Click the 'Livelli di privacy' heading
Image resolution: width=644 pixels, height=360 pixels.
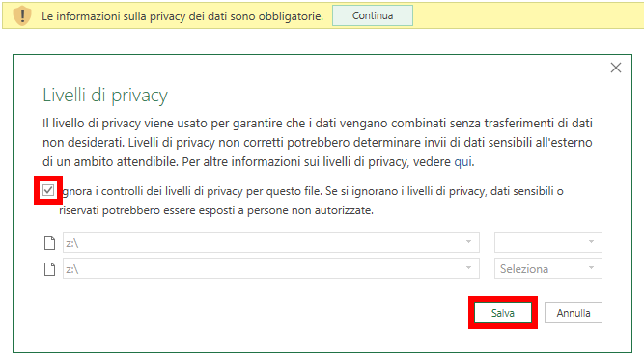(x=105, y=96)
